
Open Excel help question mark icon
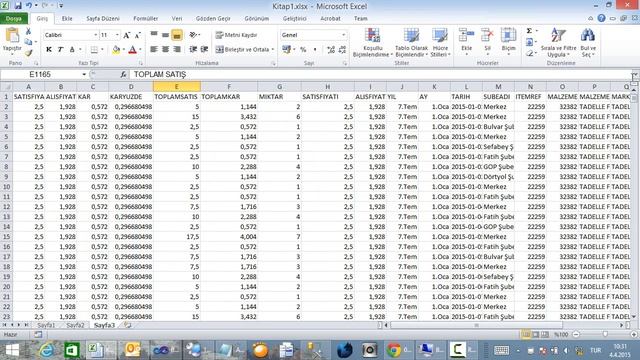tap(601, 18)
